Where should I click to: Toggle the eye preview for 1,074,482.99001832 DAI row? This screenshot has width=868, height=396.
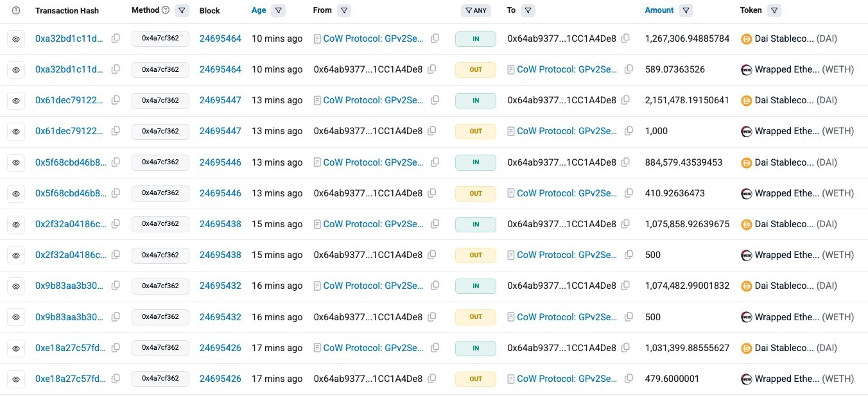click(16, 286)
